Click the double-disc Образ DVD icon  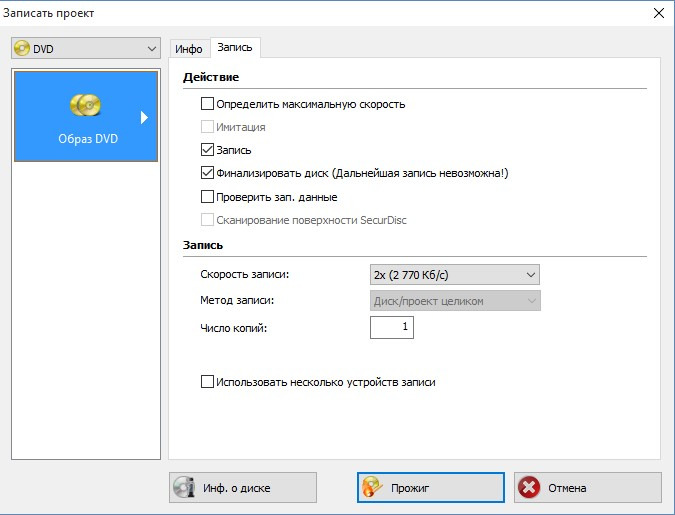click(x=86, y=105)
